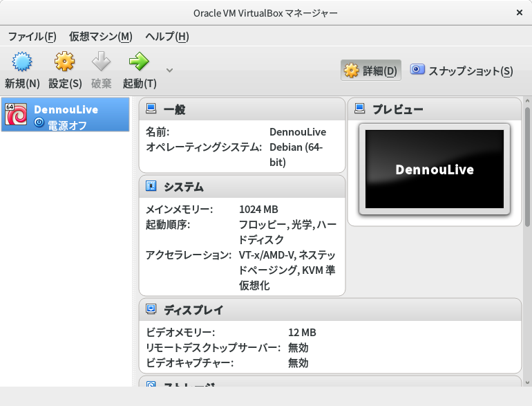Screen dimensions: 532x406
Task: Click the プレビュー section monitor icon
Action: (x=360, y=109)
